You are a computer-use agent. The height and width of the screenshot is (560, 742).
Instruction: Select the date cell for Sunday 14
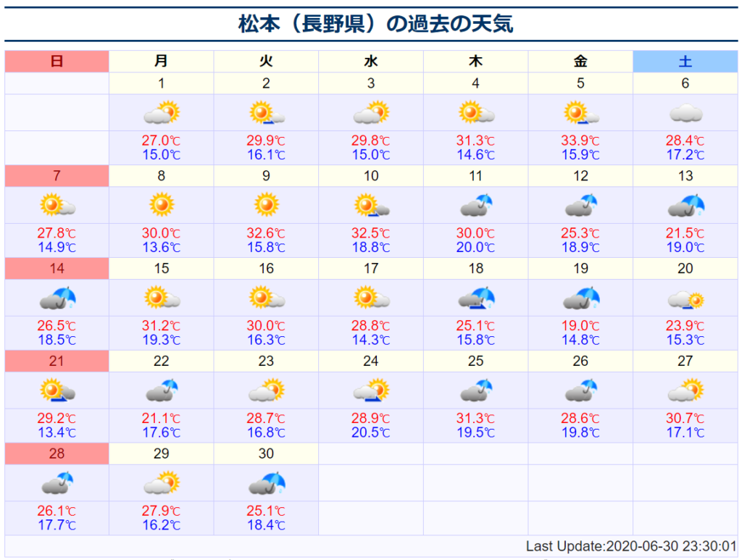tap(57, 269)
